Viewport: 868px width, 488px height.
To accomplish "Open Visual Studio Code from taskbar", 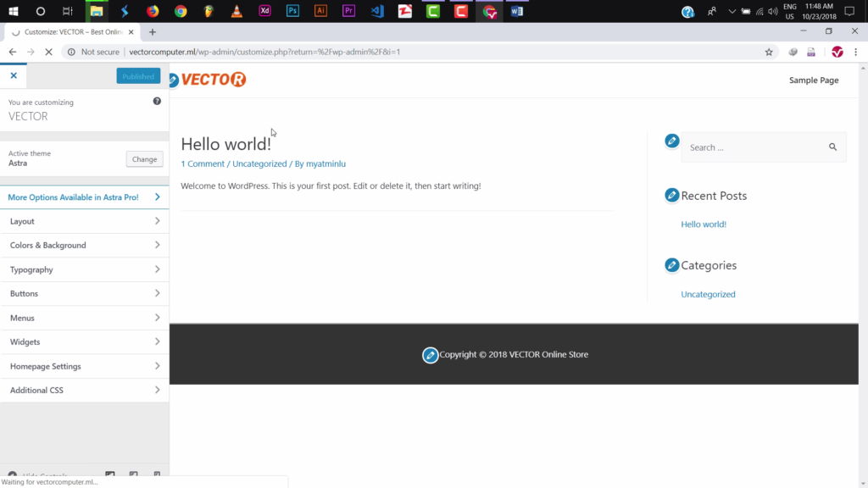I will 377,11.
